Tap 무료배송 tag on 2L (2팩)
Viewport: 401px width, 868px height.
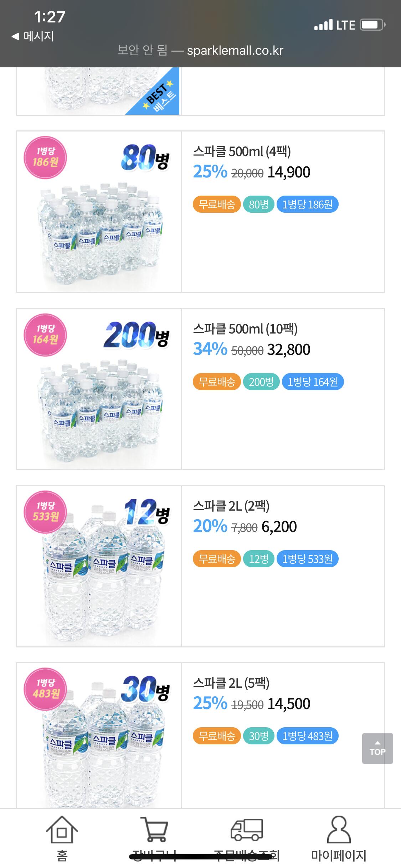[x=217, y=559]
